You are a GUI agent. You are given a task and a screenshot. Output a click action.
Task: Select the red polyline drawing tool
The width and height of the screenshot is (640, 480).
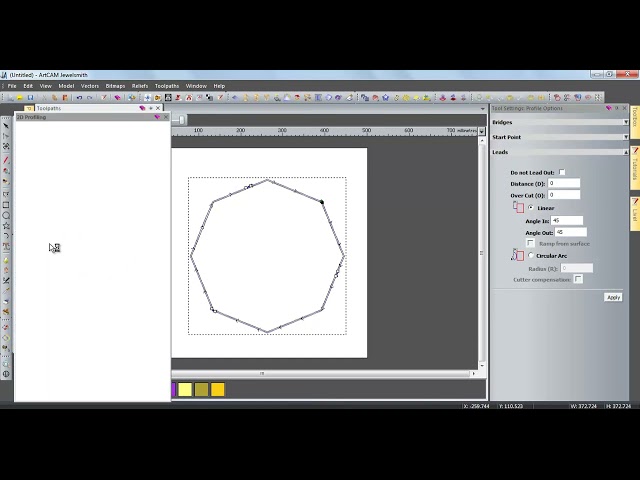click(x=6, y=160)
